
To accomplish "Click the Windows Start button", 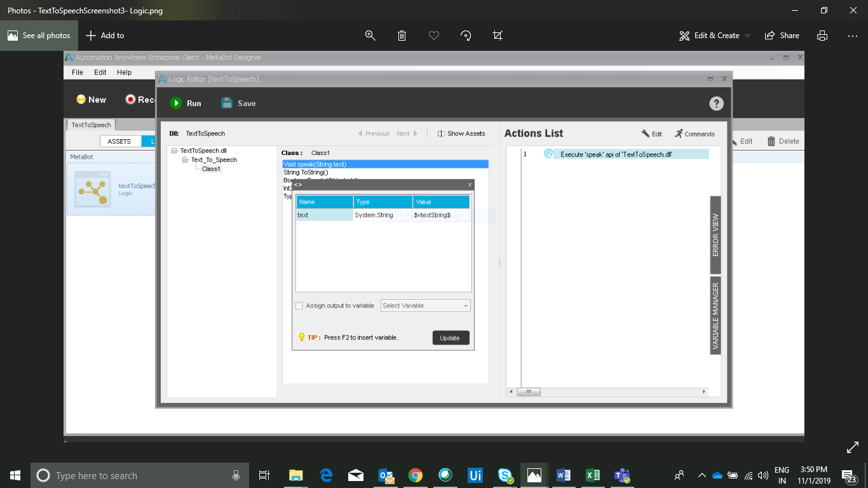I will tap(15, 475).
